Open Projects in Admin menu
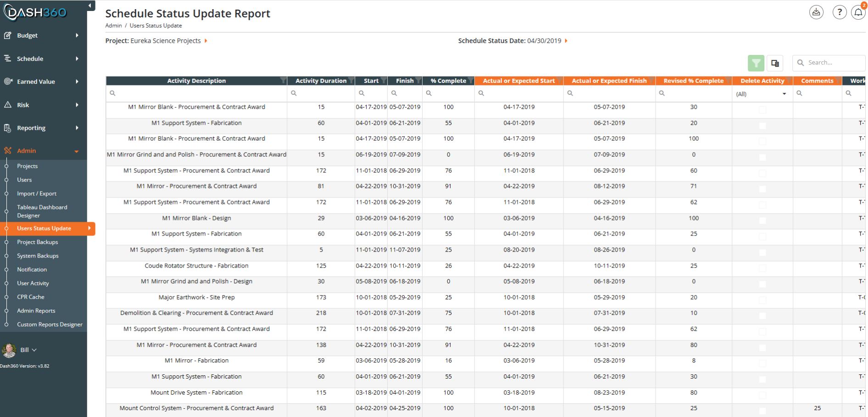This screenshot has height=417, width=868. coord(28,166)
